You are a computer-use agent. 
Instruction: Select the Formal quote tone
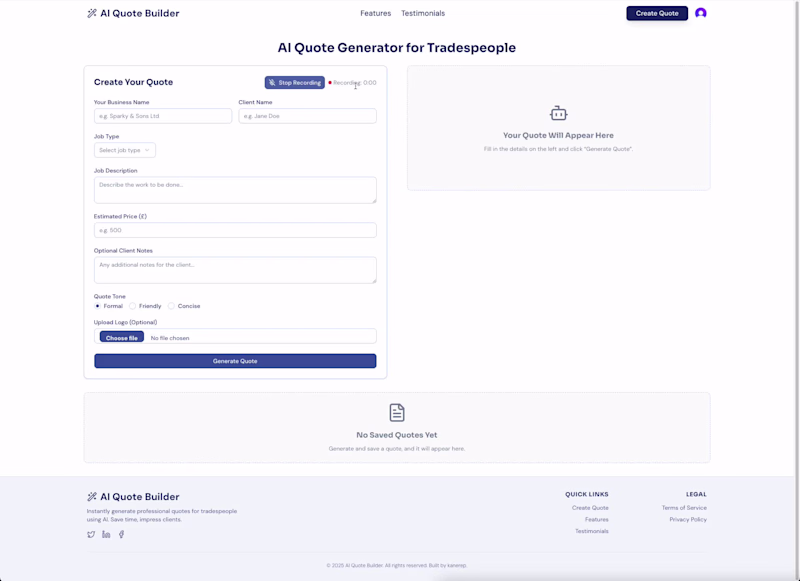tap(98, 306)
